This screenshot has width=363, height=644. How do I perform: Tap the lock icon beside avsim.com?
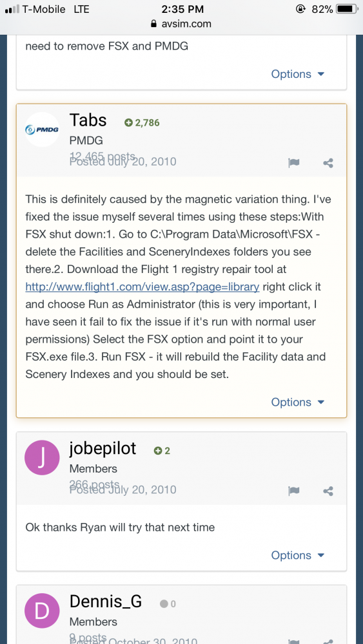click(x=154, y=24)
